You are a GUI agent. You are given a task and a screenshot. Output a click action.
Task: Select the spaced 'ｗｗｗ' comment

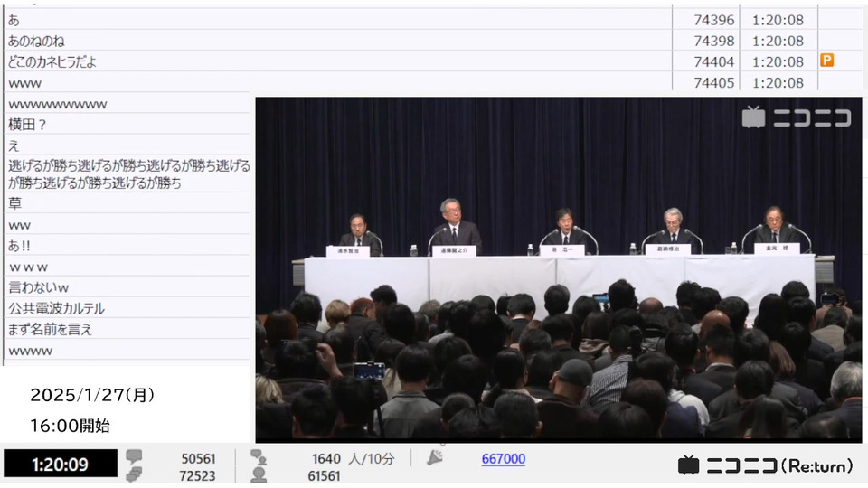[28, 267]
